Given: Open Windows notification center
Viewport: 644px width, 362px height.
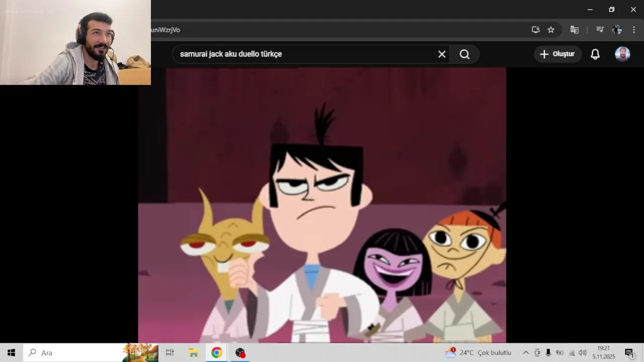Looking at the screenshot, I should coord(629,353).
